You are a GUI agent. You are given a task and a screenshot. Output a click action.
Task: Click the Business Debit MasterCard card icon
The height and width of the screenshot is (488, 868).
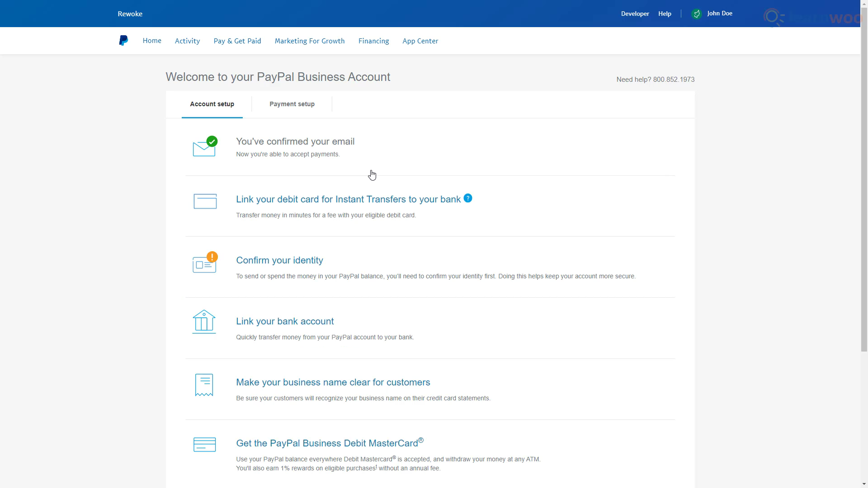[x=205, y=445]
